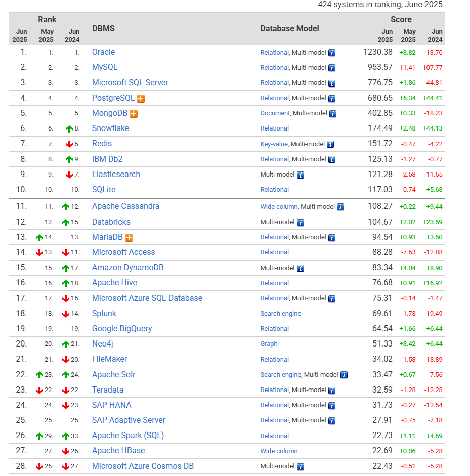Click the orange plus icon next to PostgreSQL

click(x=141, y=98)
